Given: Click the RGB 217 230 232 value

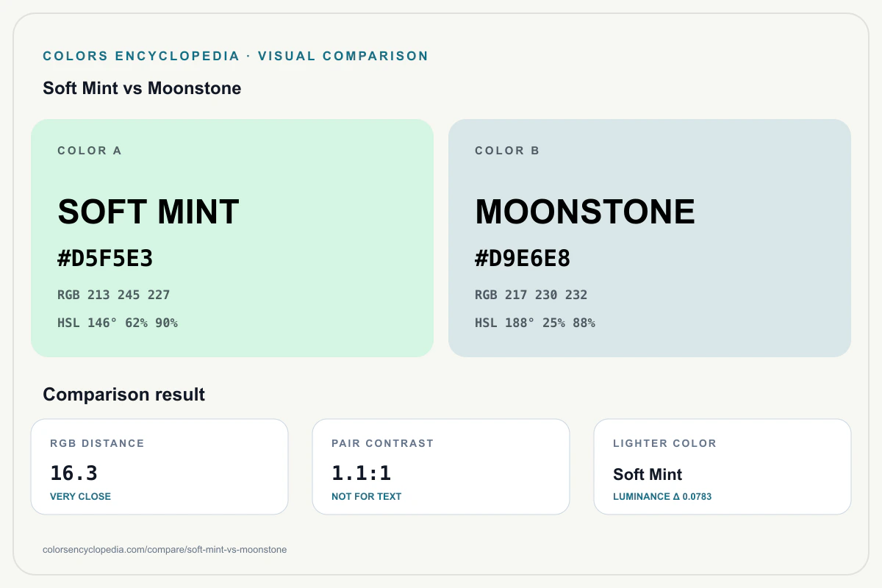Looking at the screenshot, I should [x=531, y=295].
